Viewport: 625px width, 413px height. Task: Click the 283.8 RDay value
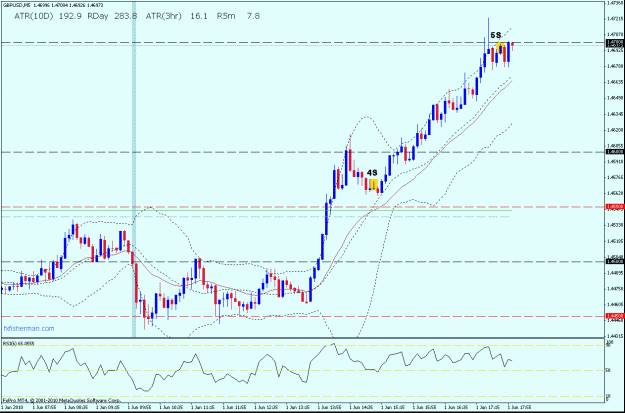[126, 16]
